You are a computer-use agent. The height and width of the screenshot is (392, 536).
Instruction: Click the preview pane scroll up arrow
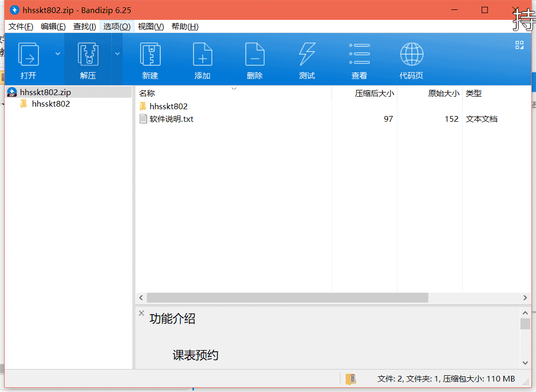pos(525,313)
